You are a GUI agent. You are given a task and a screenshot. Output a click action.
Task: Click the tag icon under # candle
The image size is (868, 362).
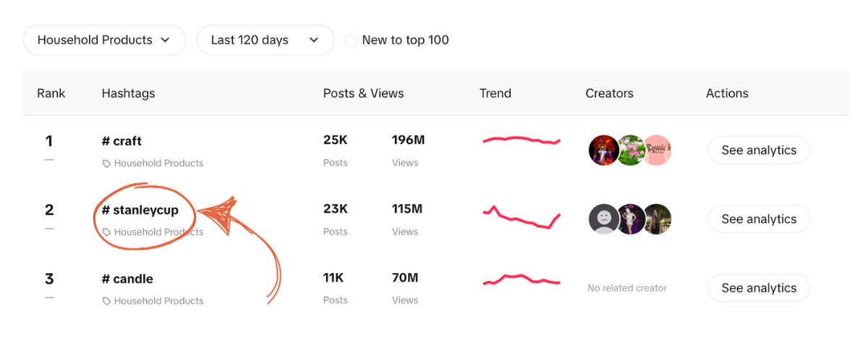[106, 301]
